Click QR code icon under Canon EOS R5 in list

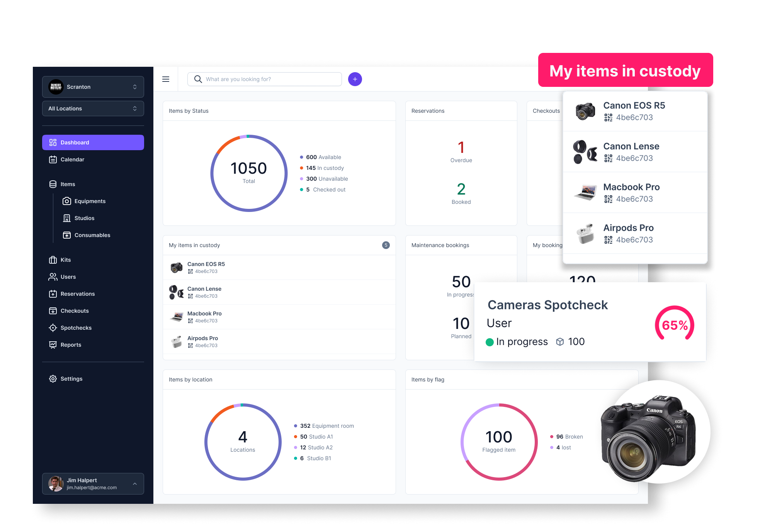190,271
